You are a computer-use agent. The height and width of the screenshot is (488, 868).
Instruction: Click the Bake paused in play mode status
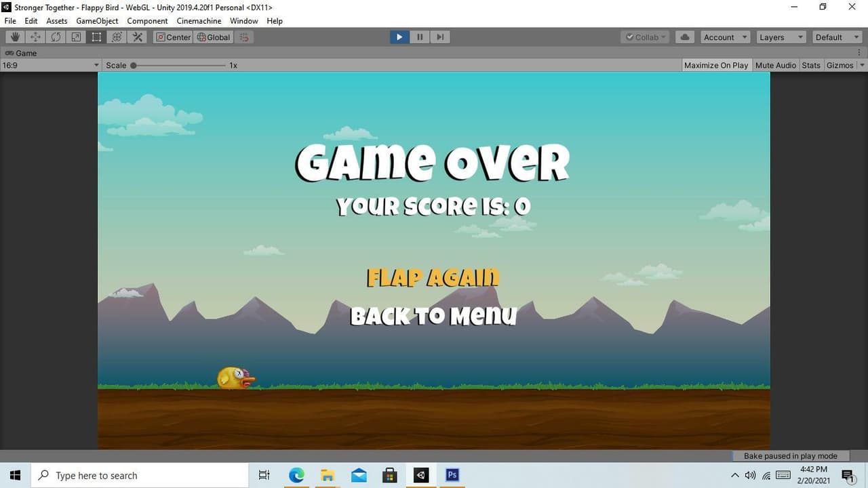click(791, 456)
